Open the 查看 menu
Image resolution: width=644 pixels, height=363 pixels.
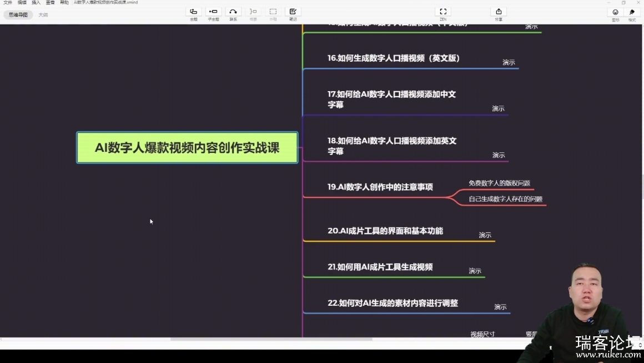pyautogui.click(x=50, y=2)
